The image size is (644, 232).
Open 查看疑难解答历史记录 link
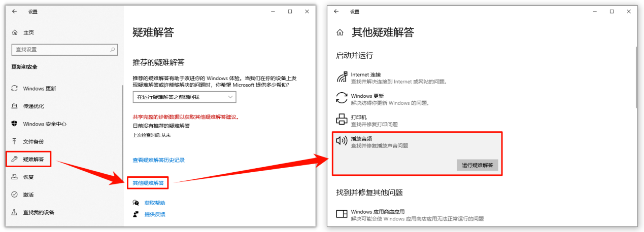[159, 160]
